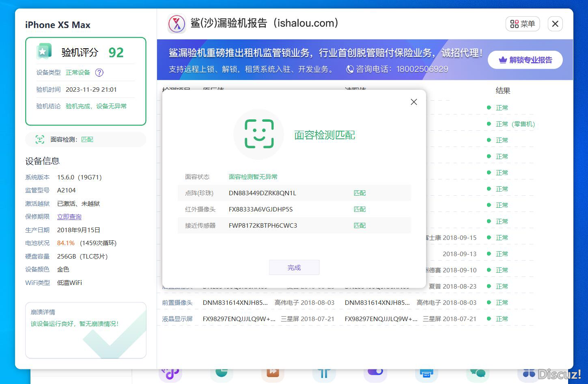Click the phone icon before 咨询电话
This screenshot has width=588, height=384.
350,69
